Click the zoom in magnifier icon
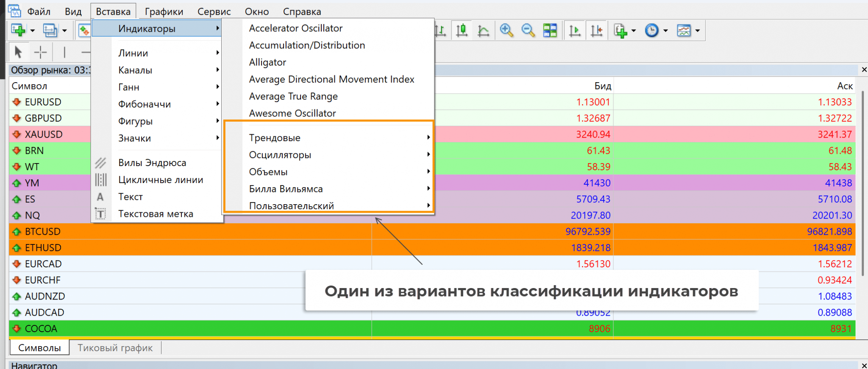The width and height of the screenshot is (868, 369). point(506,31)
